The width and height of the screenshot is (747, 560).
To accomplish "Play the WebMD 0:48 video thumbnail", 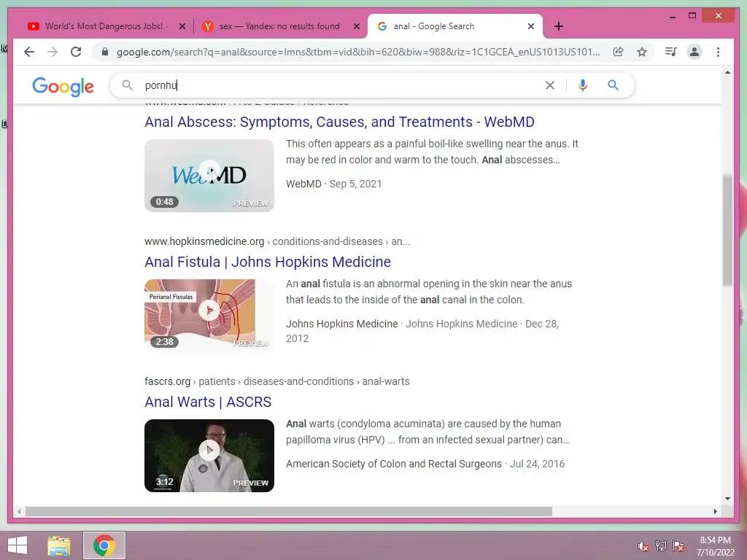I will coord(209,176).
